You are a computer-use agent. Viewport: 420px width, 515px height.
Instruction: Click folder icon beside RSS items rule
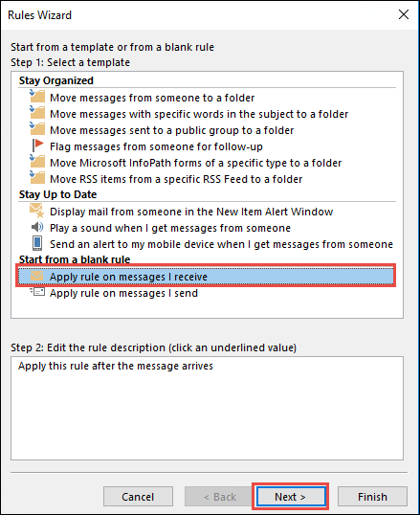click(37, 178)
